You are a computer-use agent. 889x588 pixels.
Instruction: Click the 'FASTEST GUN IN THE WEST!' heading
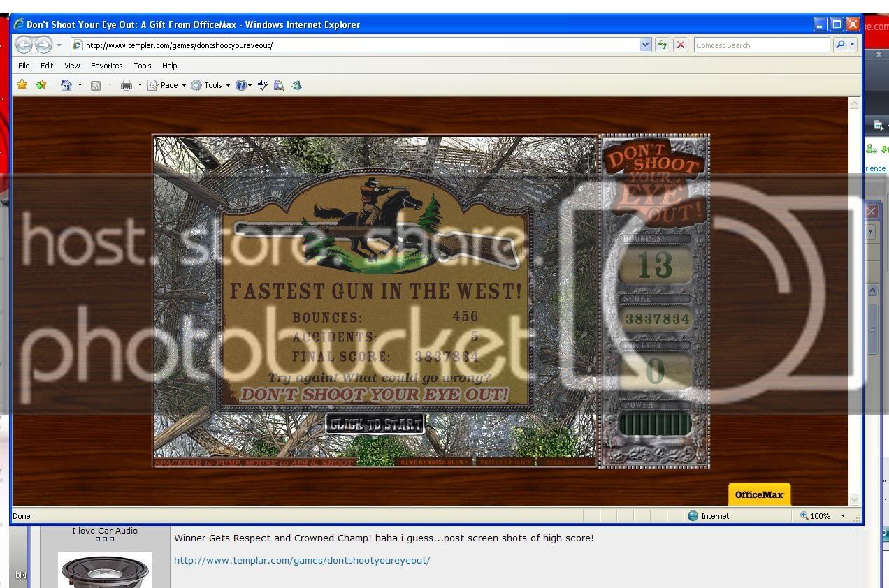coord(376,291)
